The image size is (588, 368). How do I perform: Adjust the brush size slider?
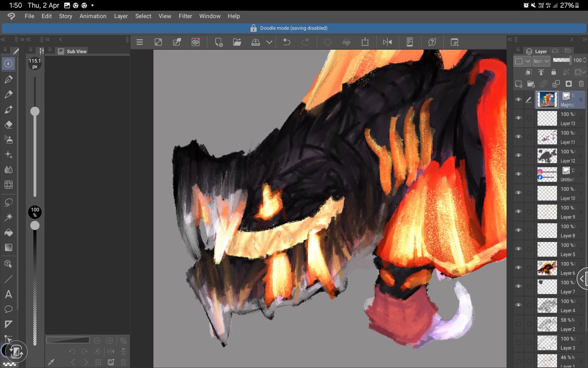[x=34, y=111]
